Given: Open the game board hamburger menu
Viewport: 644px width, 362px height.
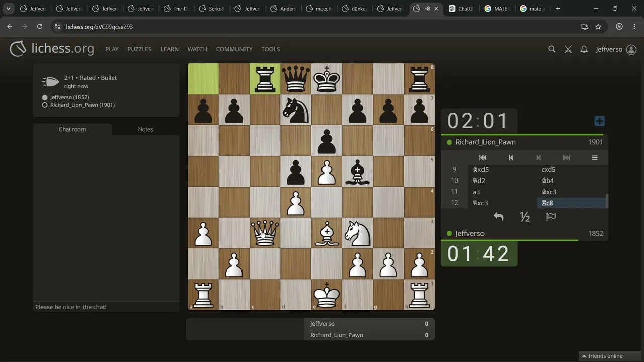Looking at the screenshot, I should click(594, 158).
